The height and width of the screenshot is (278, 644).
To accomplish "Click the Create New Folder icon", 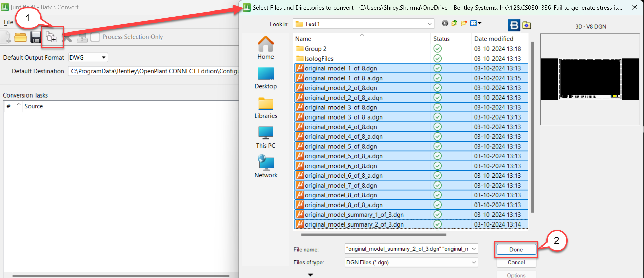I will [x=464, y=23].
